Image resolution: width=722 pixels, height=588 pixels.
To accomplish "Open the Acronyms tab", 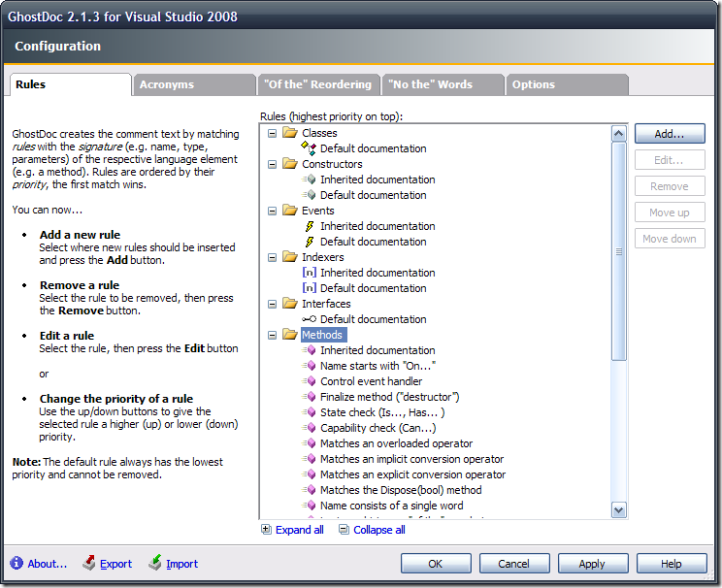I will click(194, 84).
